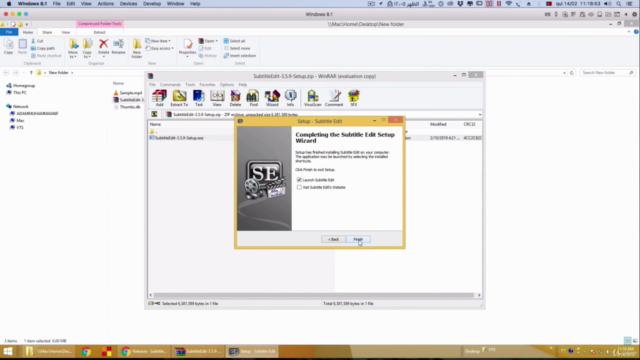Switch to the Explorer Share tab
This screenshot has height=360, width=640.
[x=47, y=32]
